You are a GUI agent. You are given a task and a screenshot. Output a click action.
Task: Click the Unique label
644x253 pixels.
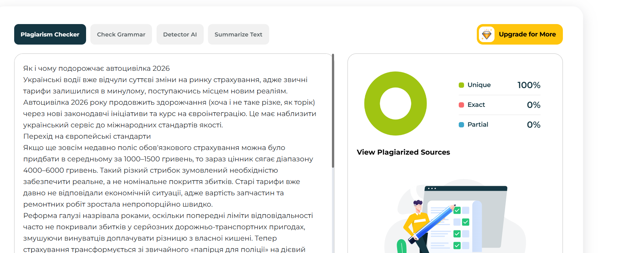coord(479,85)
